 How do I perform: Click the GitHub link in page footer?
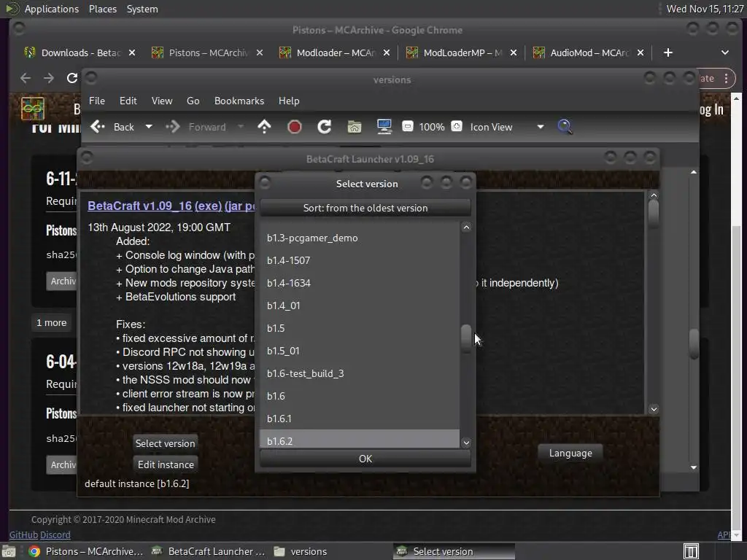[x=23, y=534]
